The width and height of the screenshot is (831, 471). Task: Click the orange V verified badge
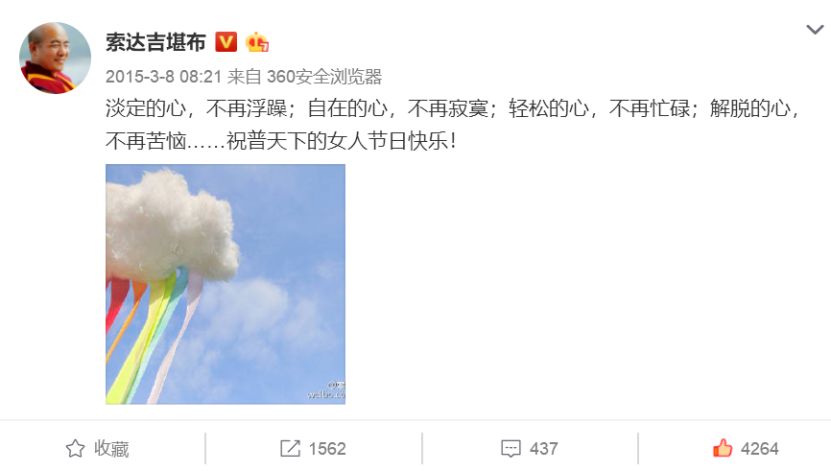click(226, 42)
